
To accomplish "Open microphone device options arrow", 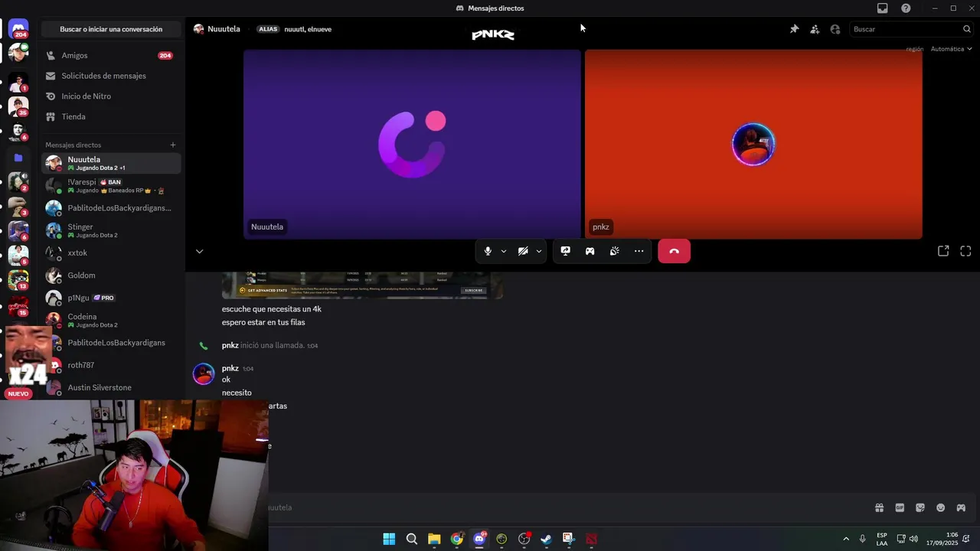I will pyautogui.click(x=503, y=251).
